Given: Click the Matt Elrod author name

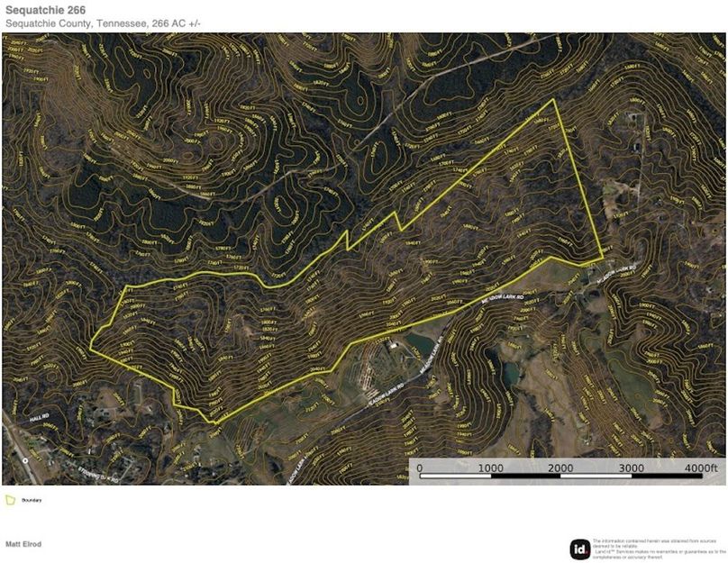Looking at the screenshot, I should [23, 544].
